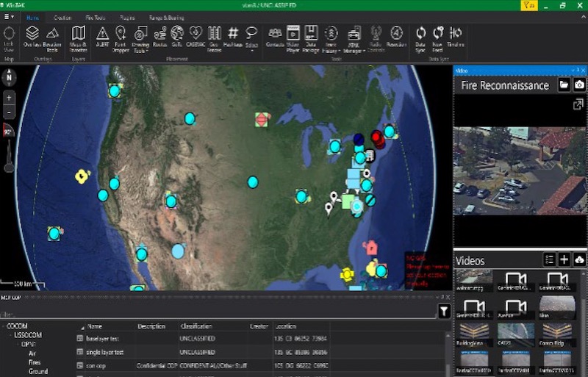This screenshot has width=588, height=377.
Task: Open the application hamburger menu
Action: click(x=9, y=17)
